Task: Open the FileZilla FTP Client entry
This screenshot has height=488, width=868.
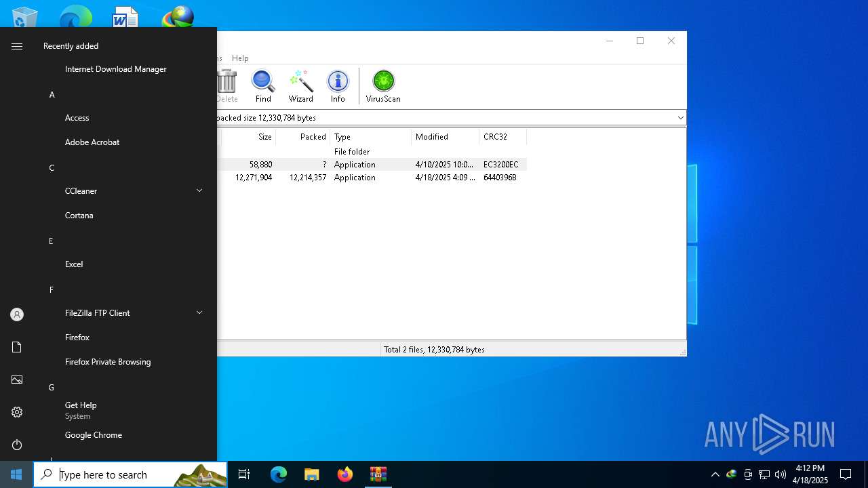Action: (x=98, y=313)
